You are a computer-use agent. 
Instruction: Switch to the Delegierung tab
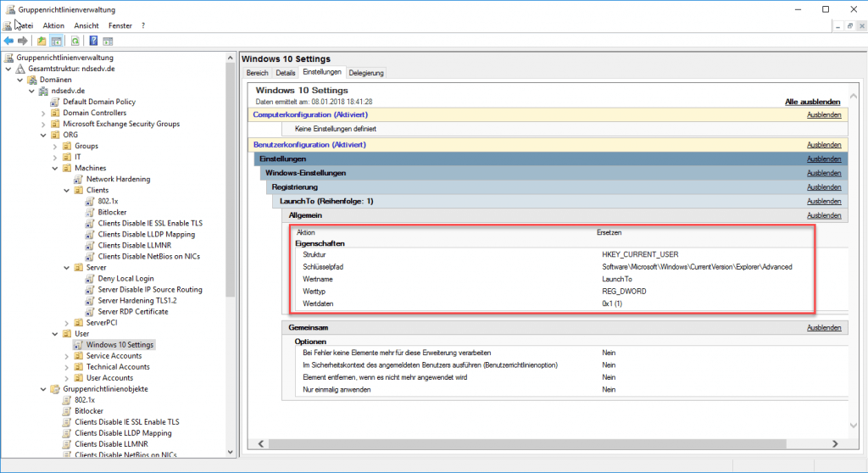coord(366,73)
